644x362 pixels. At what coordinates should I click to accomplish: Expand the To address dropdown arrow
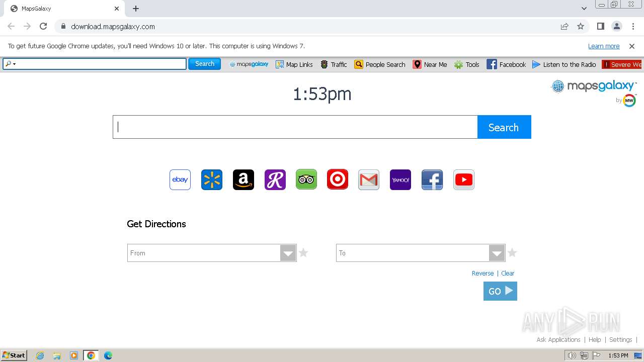[497, 253]
